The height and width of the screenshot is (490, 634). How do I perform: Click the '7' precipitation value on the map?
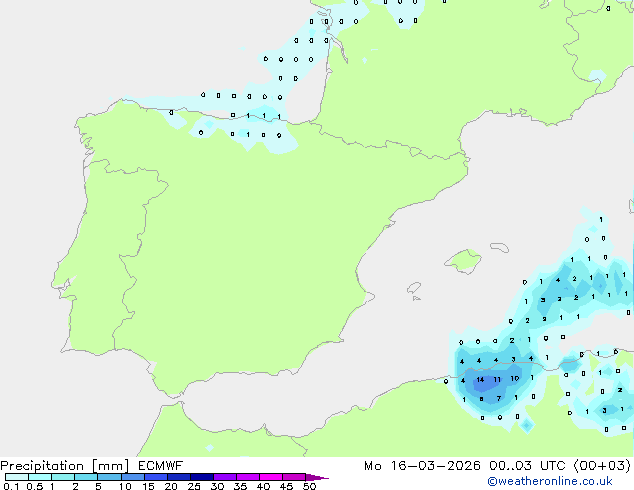[x=499, y=398]
